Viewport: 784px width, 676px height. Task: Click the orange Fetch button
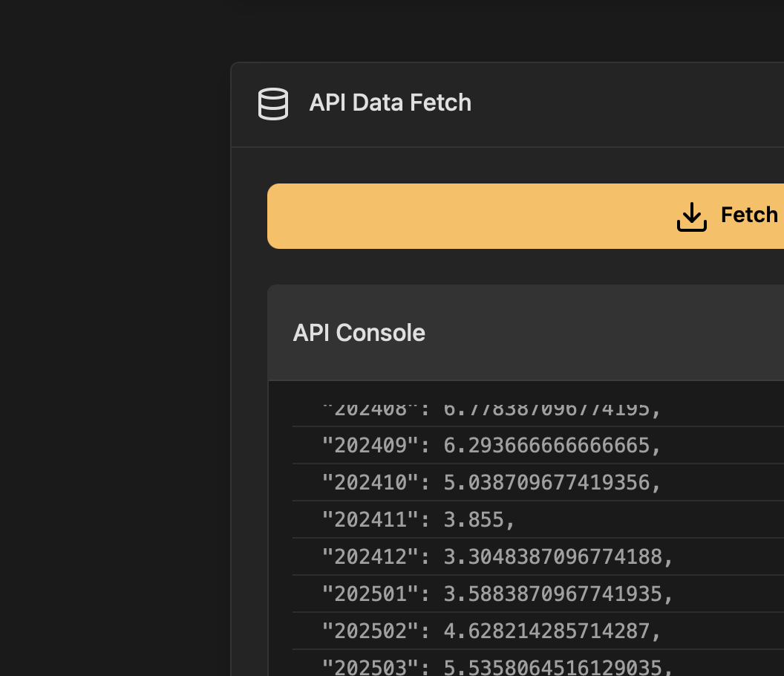(x=526, y=215)
